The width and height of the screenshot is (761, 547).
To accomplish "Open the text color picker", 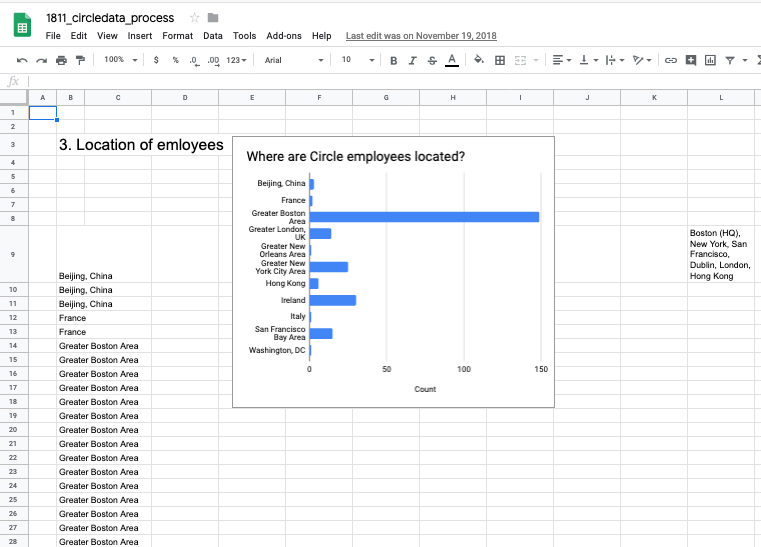I will [452, 60].
